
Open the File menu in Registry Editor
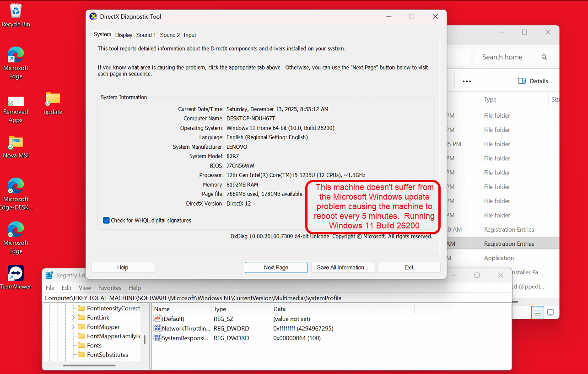coord(50,288)
